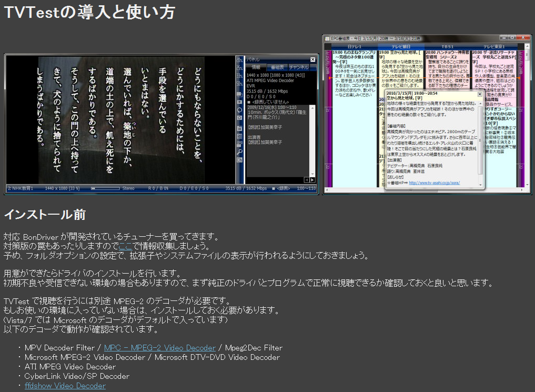Click the 20% zoom icon in TVTest sidebar
This screenshot has height=392, width=535.
tap(239, 60)
